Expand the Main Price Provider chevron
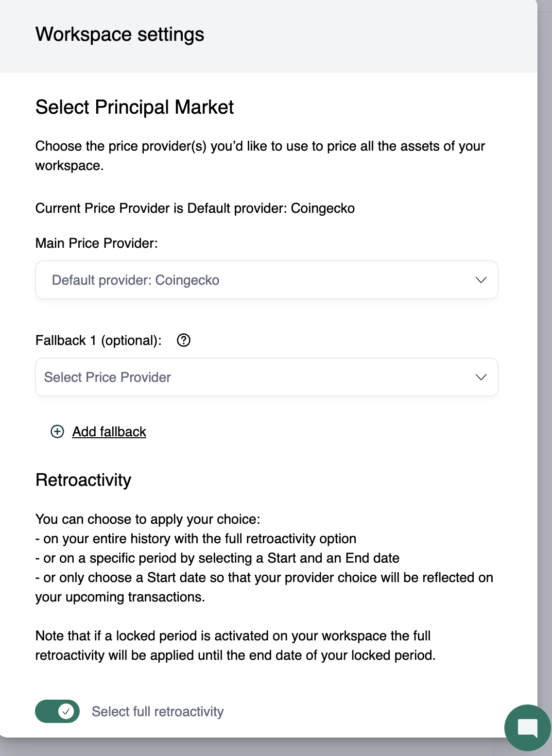Screen dimensions: 552x756 (481, 280)
